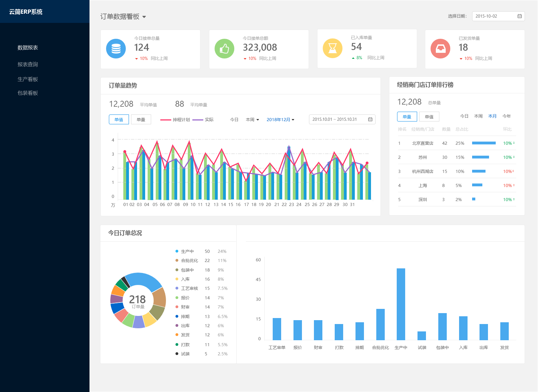This screenshot has height=392, width=538.
Task: Click date range field 2015.10.01 ~ 2015.10.31
Action: pos(342,119)
